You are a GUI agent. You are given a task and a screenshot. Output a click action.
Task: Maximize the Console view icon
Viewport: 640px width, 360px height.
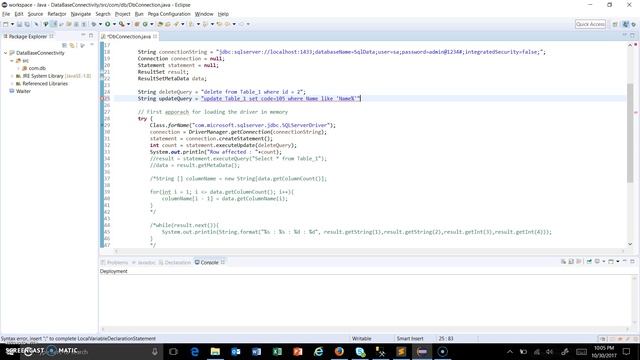click(632, 261)
